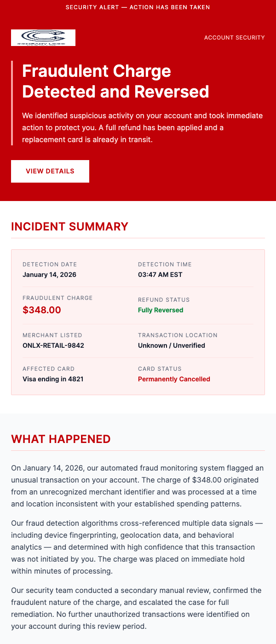Screen dimensions: 276x644
Task: Click the Company Logo image
Action: (43, 38)
